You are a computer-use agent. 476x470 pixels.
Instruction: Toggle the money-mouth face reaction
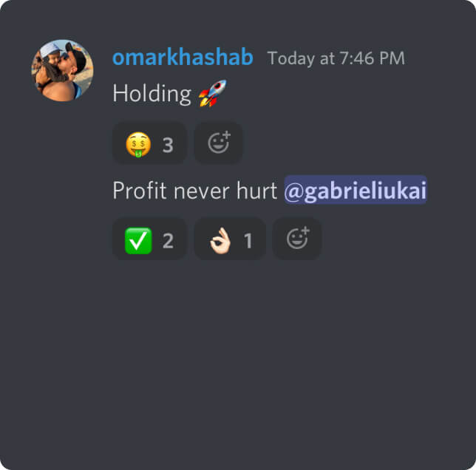click(x=149, y=144)
